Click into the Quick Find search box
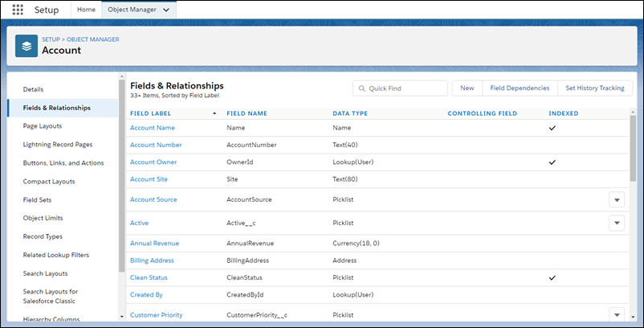This screenshot has height=328, width=644. click(x=406, y=88)
